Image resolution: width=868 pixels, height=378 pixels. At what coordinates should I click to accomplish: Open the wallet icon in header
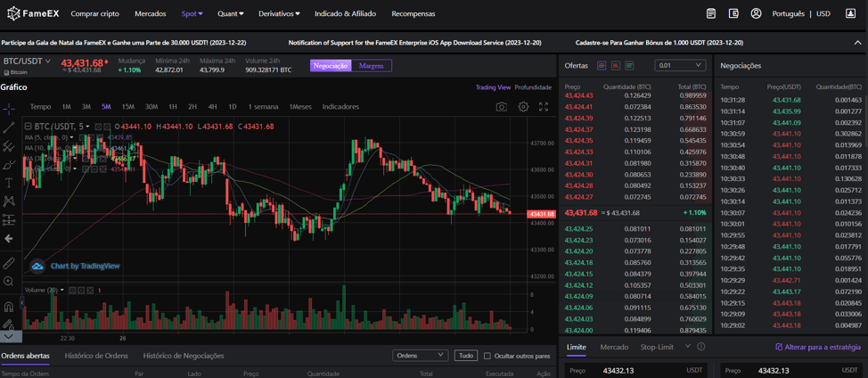[x=733, y=14]
